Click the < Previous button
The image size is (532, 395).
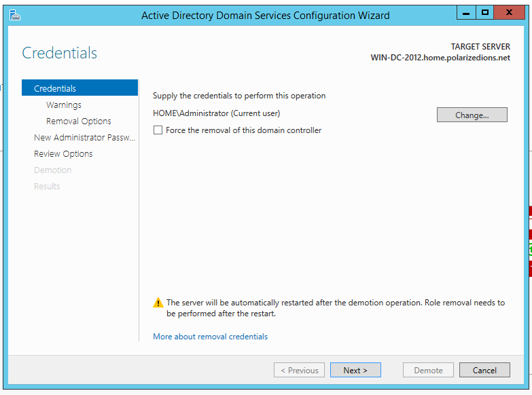(299, 371)
